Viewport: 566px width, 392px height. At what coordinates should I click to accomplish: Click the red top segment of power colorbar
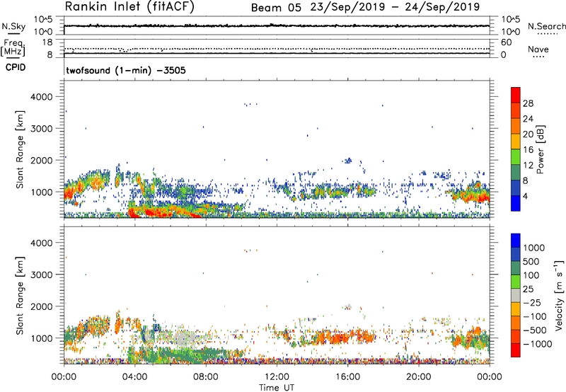pyautogui.click(x=516, y=95)
